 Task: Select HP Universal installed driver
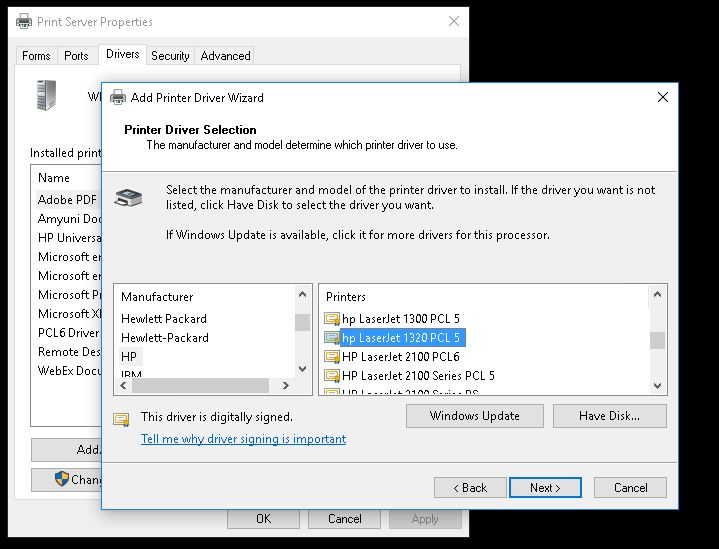pyautogui.click(x=69, y=238)
